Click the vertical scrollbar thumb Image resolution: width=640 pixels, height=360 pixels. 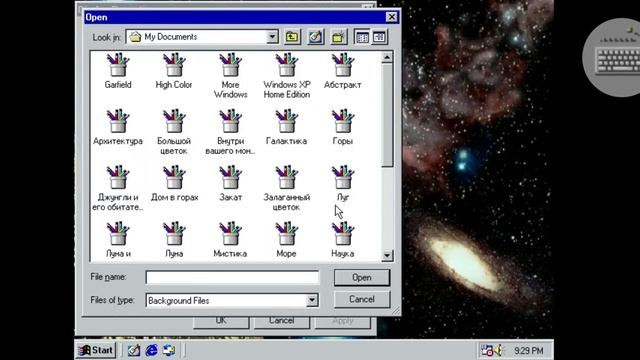coord(387,115)
